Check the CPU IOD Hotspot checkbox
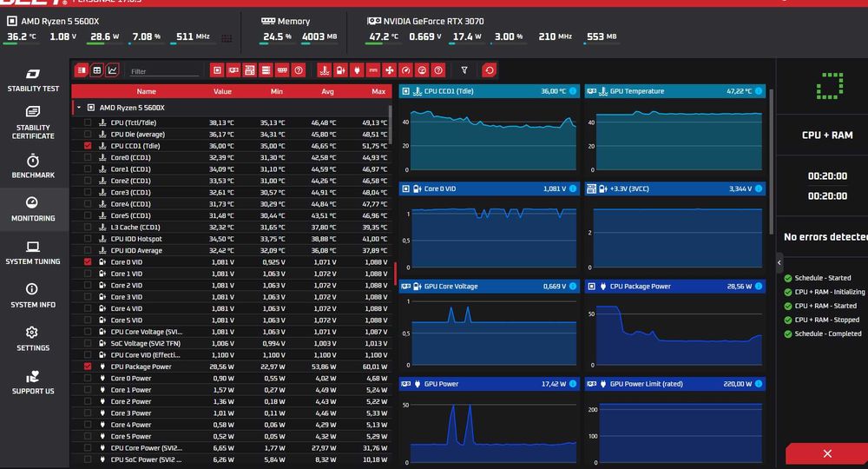 88,239
